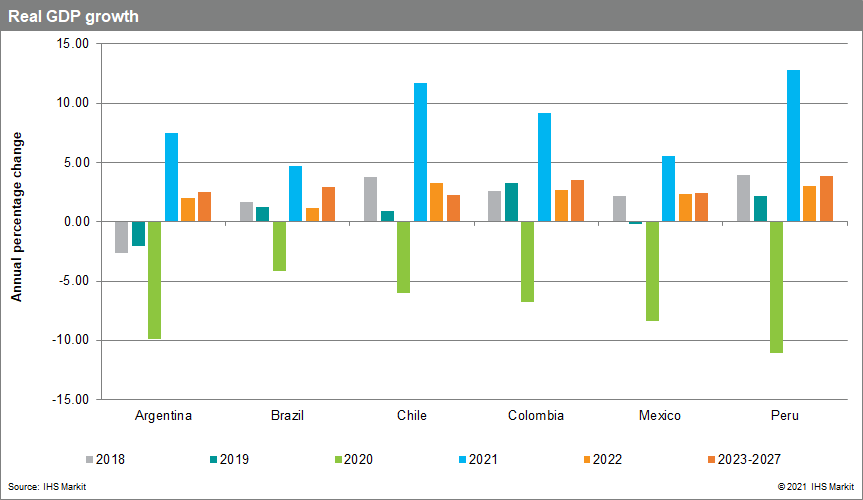Select Peru's green 2020 bar
This screenshot has height=500, width=863.
click(x=776, y=287)
